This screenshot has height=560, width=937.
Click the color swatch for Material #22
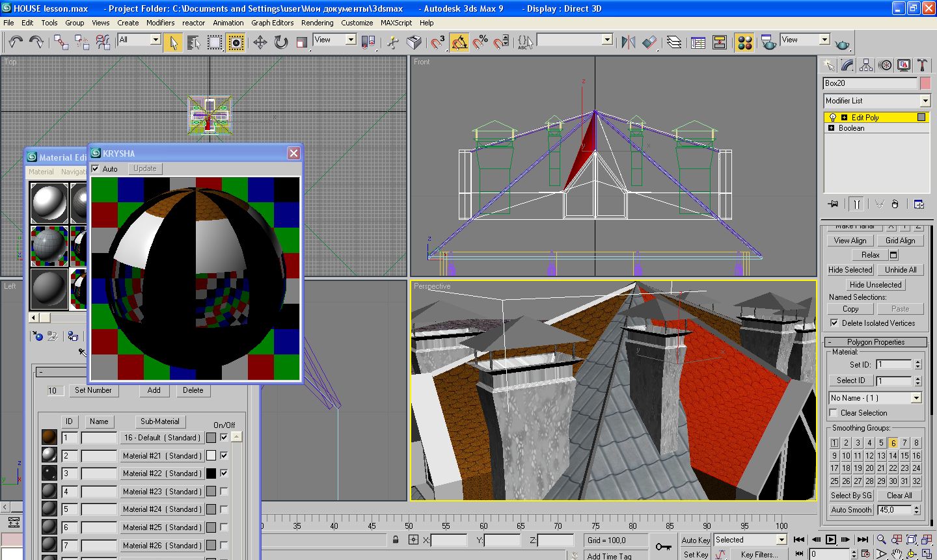click(211, 473)
